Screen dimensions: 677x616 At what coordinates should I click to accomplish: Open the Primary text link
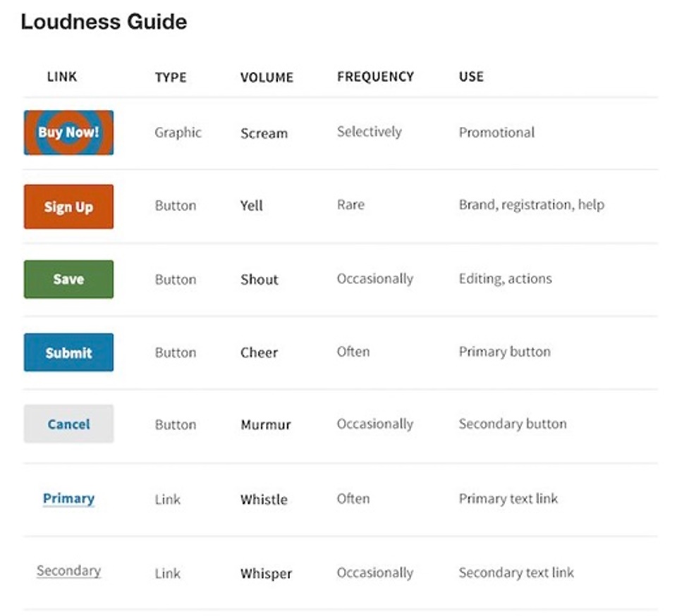pos(68,499)
